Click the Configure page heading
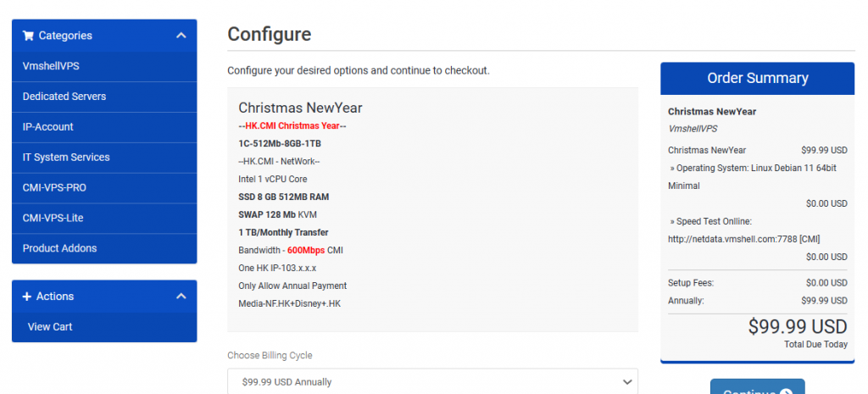The height and width of the screenshot is (394, 868). click(269, 34)
